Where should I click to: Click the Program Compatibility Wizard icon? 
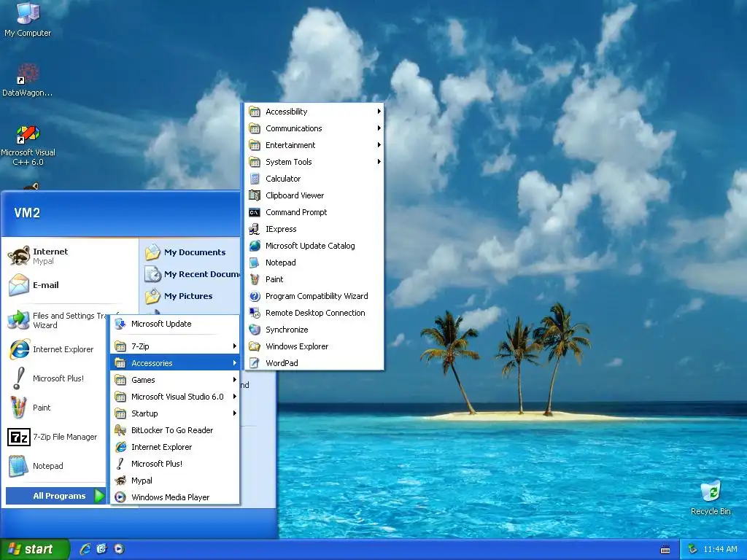[x=255, y=296]
